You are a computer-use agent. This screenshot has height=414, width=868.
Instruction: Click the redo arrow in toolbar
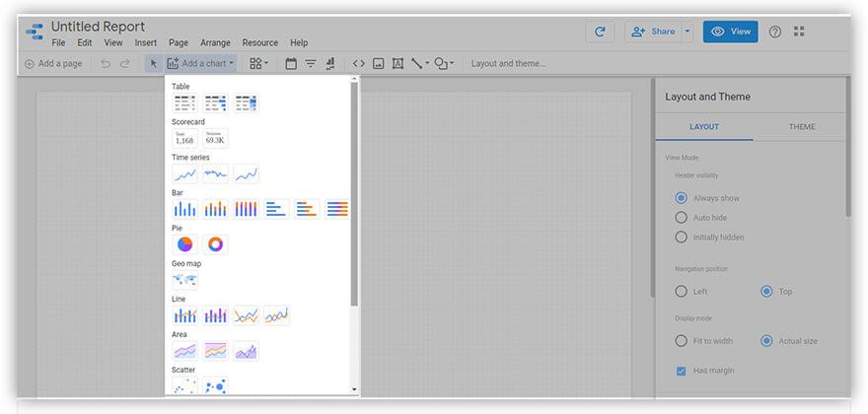tap(125, 64)
